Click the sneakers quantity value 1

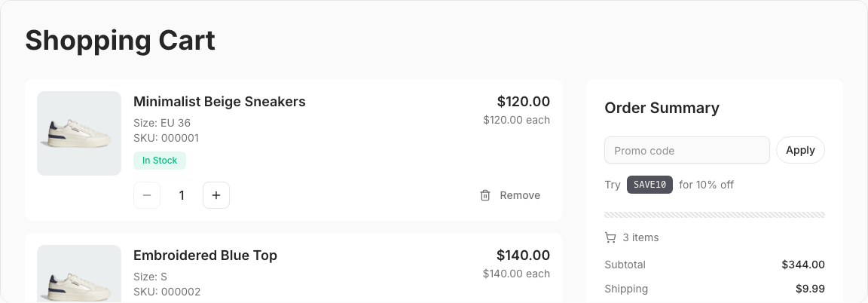(182, 195)
